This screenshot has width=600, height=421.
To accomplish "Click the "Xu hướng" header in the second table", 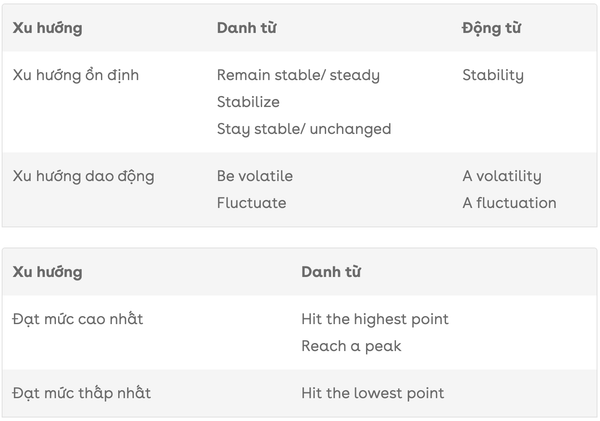I will pyautogui.click(x=47, y=272).
